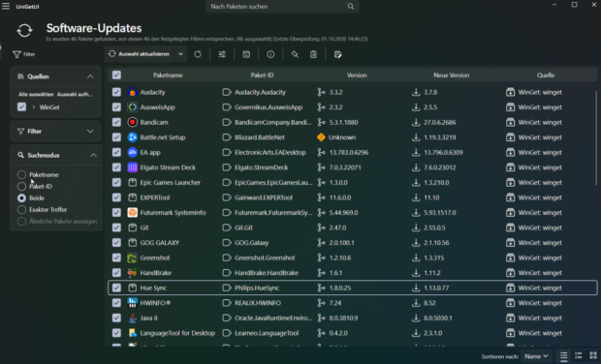Uncheck the Audacity package checkbox
Image resolution: width=601 pixels, height=364 pixels.
(x=116, y=92)
